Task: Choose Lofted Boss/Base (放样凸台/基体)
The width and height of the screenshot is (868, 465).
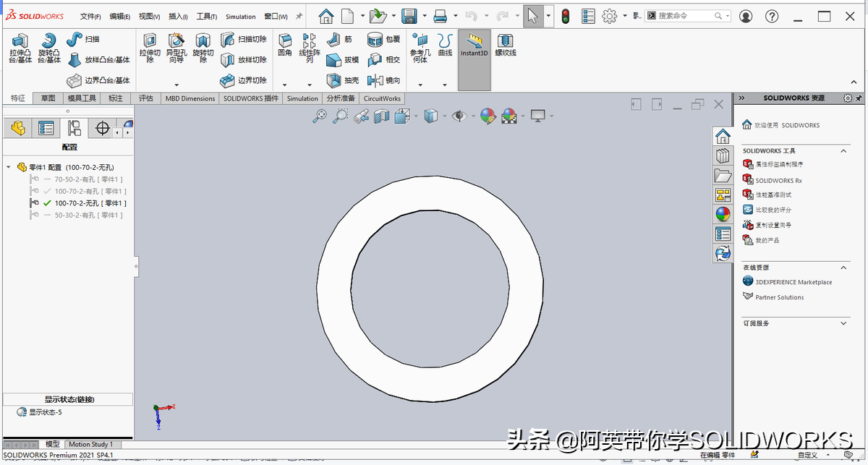Action: [x=98, y=60]
